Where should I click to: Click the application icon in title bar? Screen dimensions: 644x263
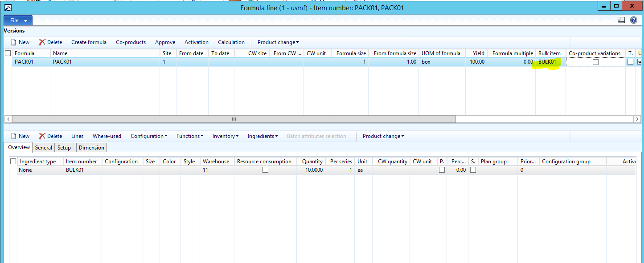coord(8,7)
